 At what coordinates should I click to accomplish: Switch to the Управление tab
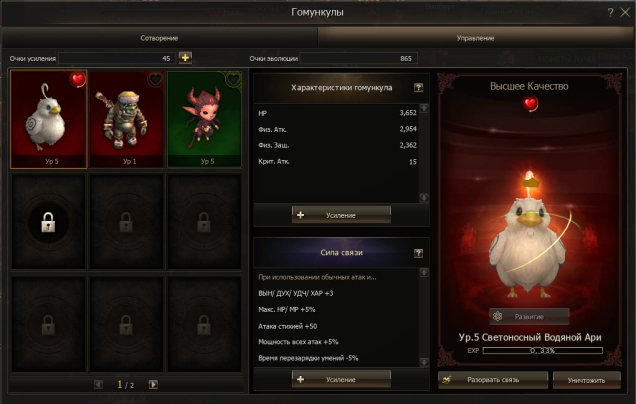pos(475,38)
